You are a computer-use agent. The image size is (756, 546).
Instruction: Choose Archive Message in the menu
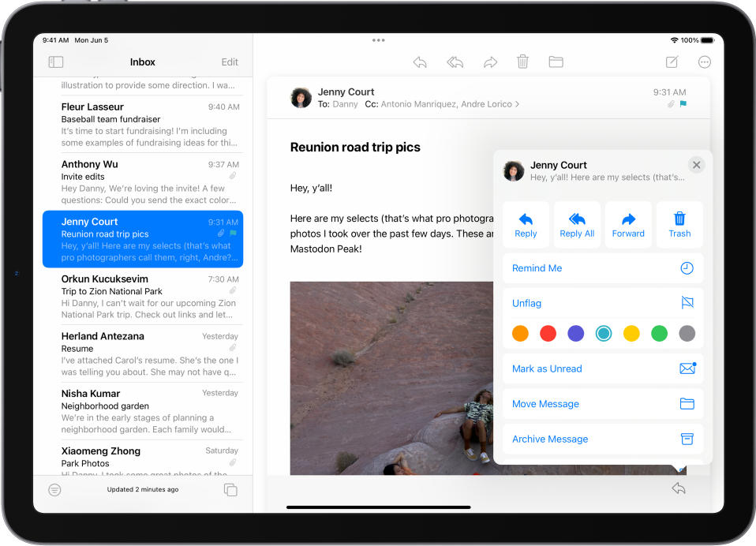click(x=603, y=439)
